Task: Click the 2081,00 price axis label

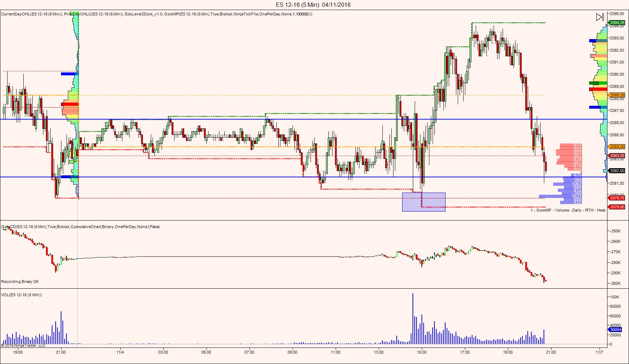Action: coord(617,183)
